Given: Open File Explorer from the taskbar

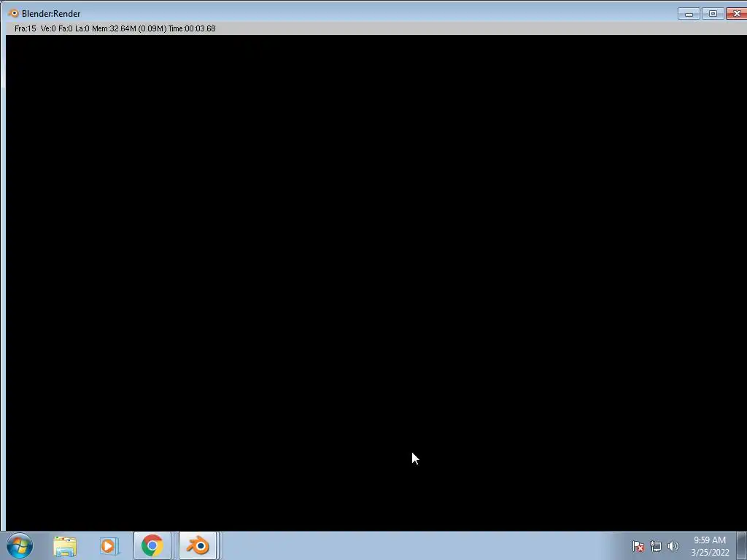Looking at the screenshot, I should [x=65, y=545].
